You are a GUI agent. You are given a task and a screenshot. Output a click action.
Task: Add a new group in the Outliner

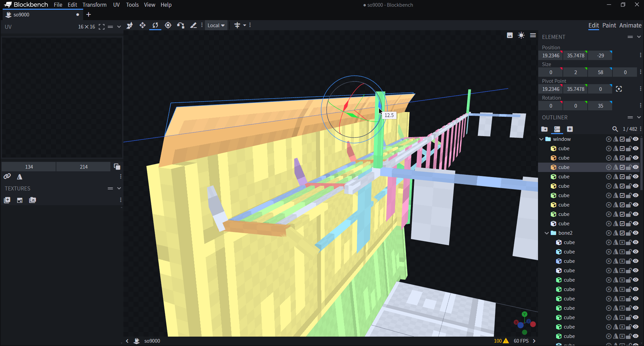pyautogui.click(x=544, y=129)
